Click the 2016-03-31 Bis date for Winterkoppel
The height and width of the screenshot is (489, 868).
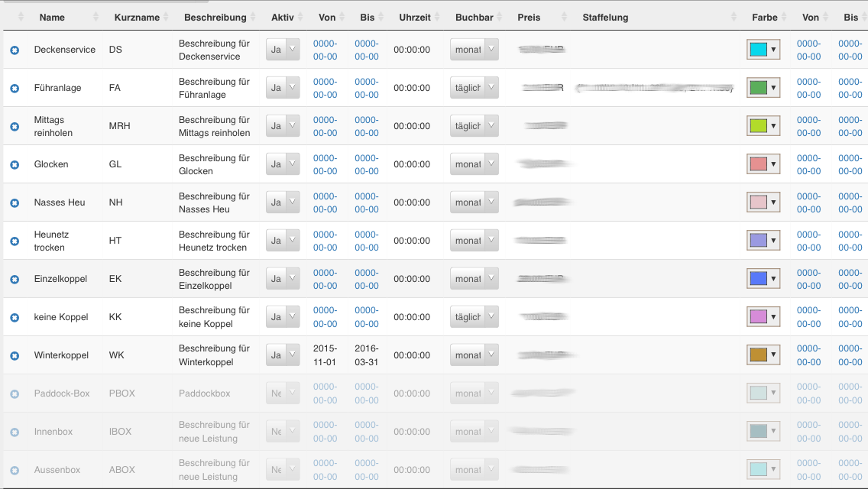pos(367,355)
